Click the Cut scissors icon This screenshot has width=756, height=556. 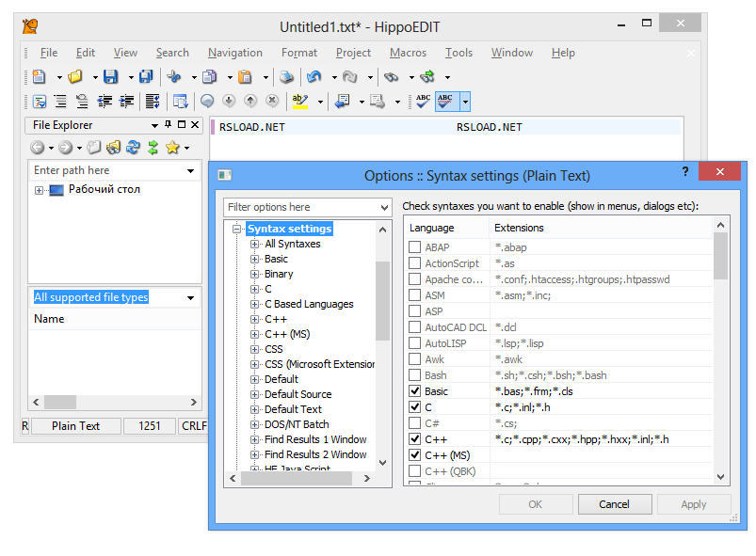point(174,77)
